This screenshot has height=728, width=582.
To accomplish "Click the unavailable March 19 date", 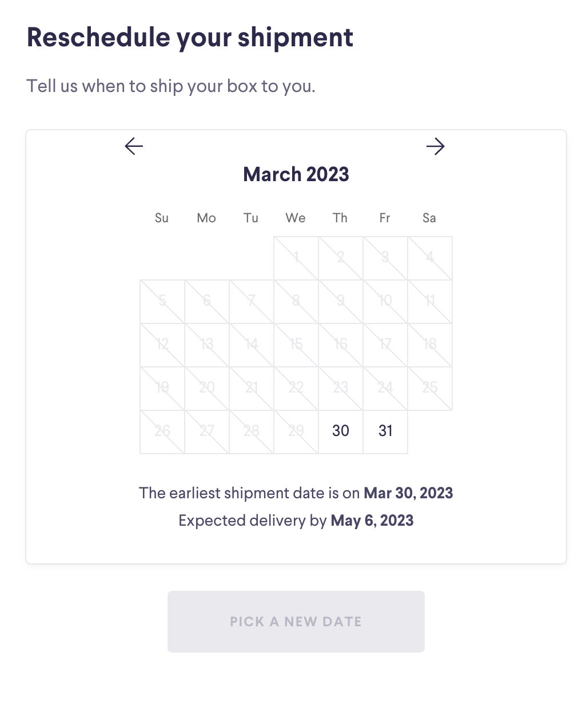I will tap(162, 388).
